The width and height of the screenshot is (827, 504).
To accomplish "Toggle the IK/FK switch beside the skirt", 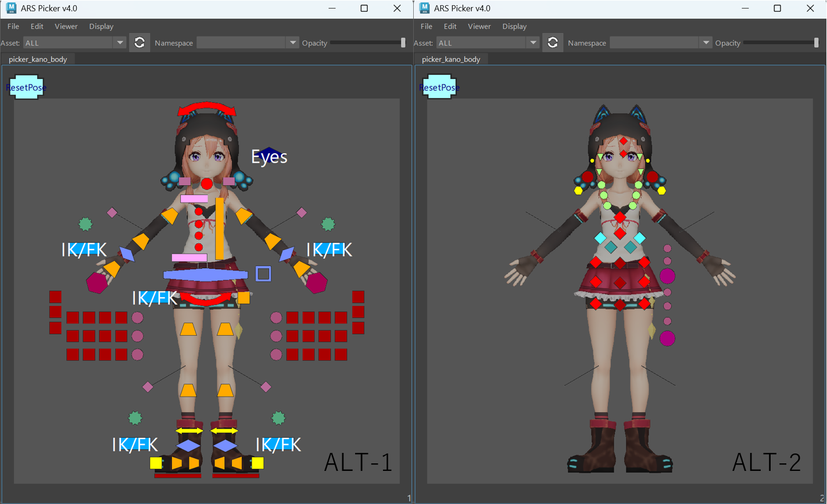I will pos(154,298).
